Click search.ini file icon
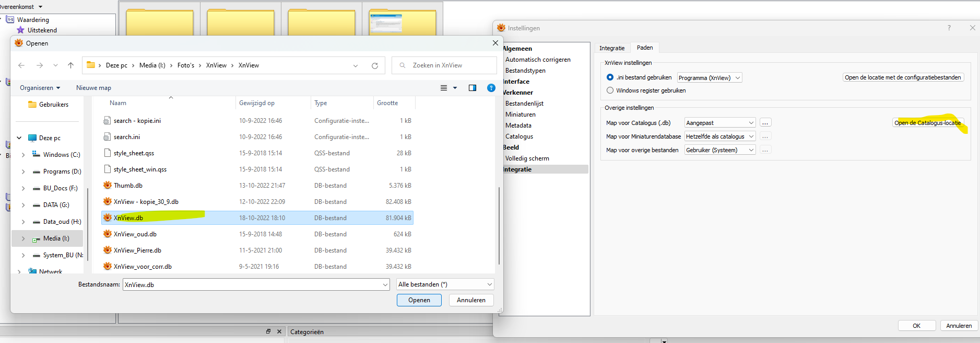The width and height of the screenshot is (980, 343). point(108,136)
